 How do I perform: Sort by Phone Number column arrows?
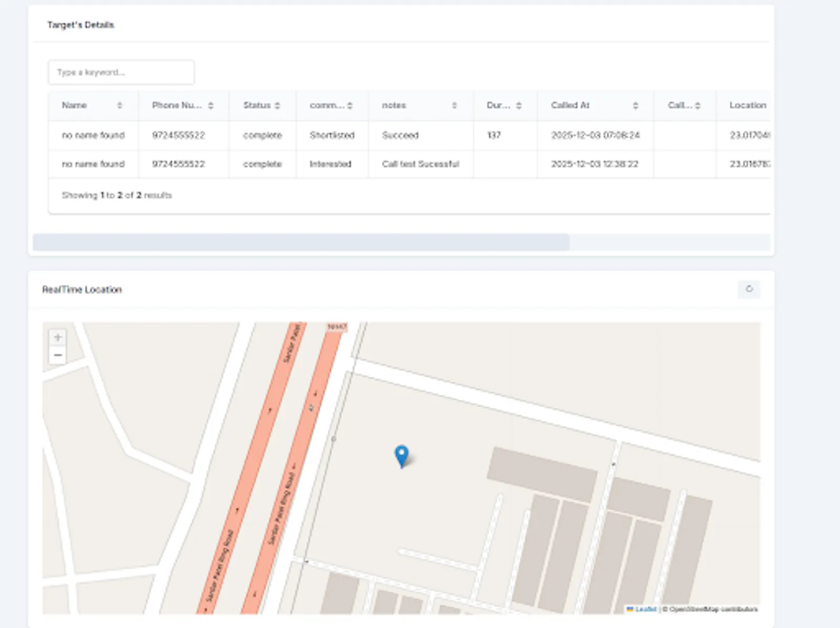coord(211,105)
